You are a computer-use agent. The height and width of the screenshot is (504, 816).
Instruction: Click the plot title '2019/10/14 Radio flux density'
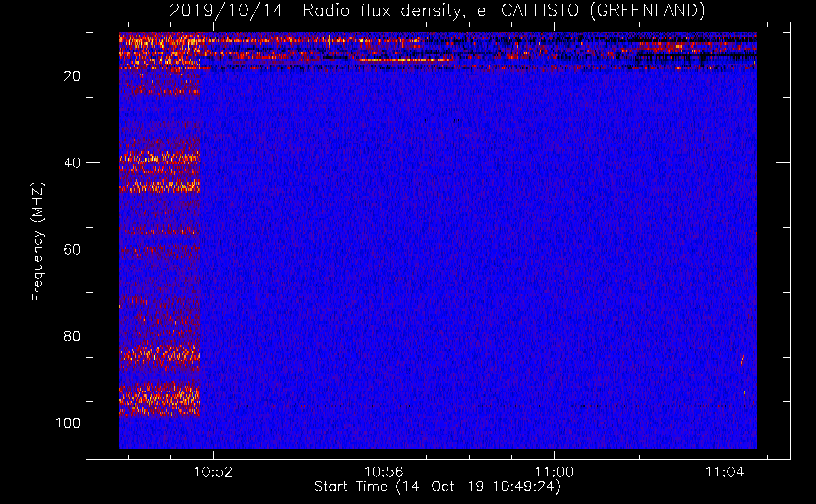[437, 10]
